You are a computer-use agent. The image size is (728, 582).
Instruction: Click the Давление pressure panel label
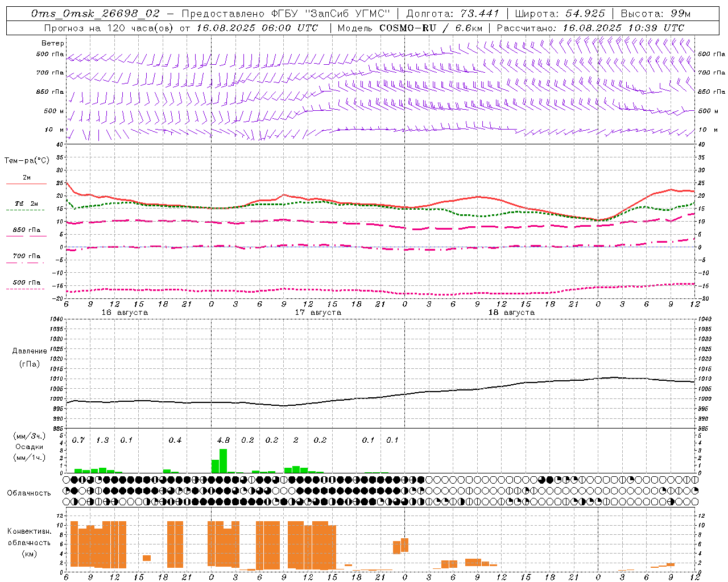pos(30,351)
